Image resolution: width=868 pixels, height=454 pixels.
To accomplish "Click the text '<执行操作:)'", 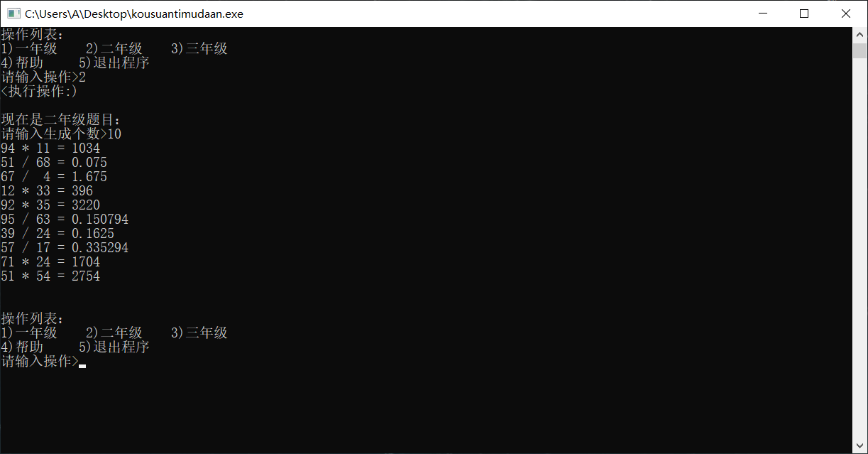I will 39,92.
